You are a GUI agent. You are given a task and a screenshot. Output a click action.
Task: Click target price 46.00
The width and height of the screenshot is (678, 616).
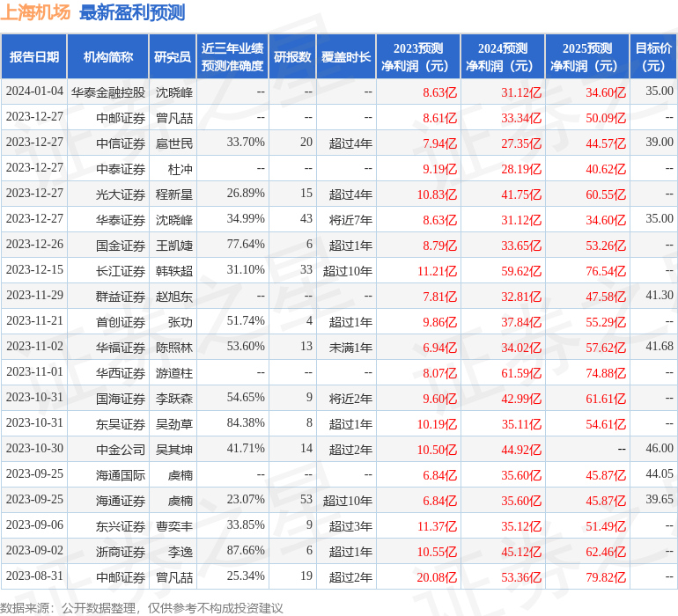[x=660, y=448]
